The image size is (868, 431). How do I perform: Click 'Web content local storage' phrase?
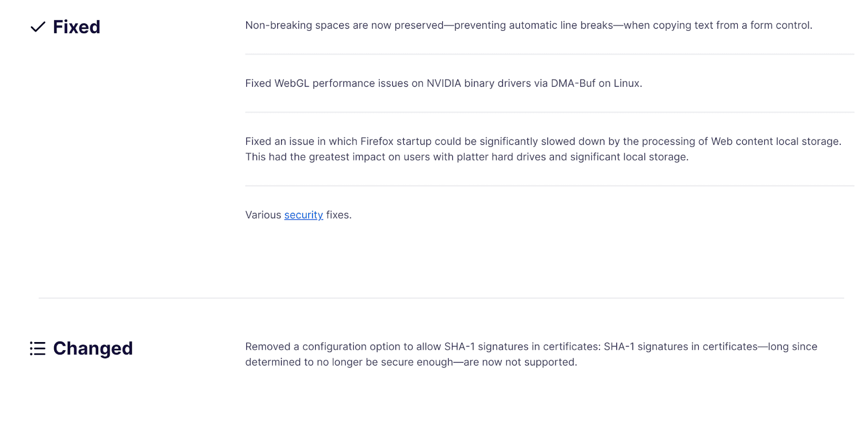[775, 141]
